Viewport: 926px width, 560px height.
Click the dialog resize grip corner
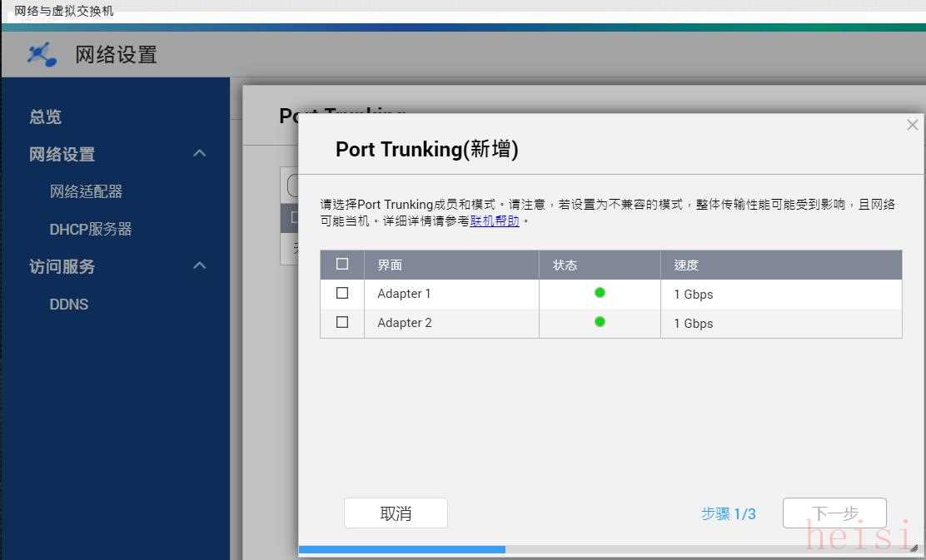tap(914, 549)
